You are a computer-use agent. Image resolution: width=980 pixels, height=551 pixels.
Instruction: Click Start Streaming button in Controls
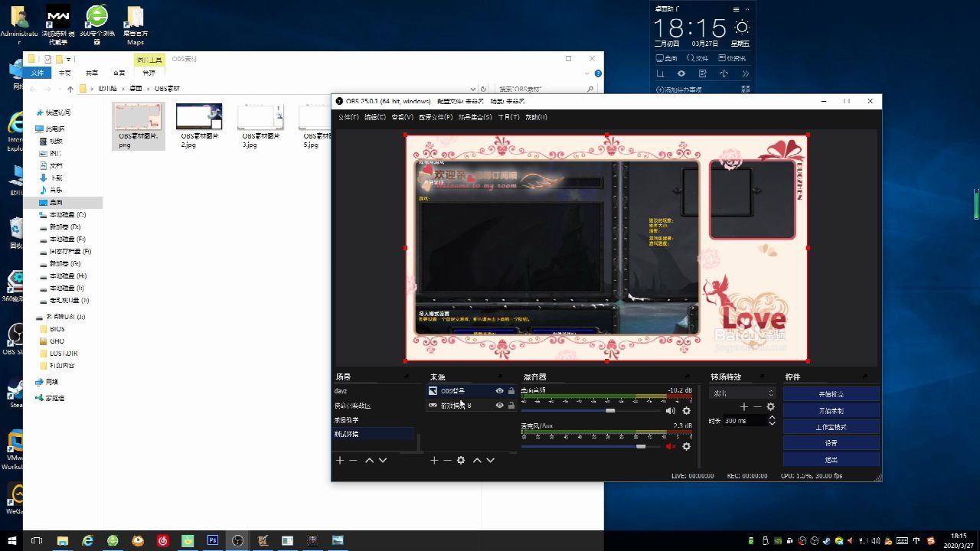pos(831,394)
